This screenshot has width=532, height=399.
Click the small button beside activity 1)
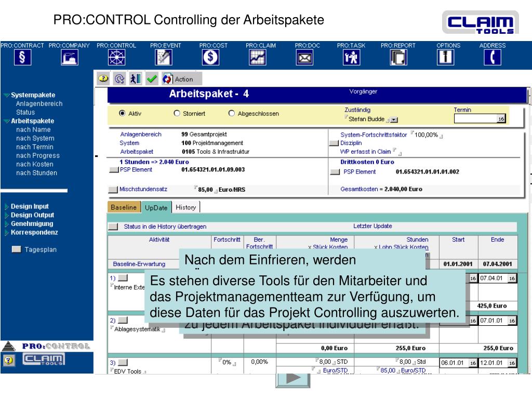[x=123, y=278]
